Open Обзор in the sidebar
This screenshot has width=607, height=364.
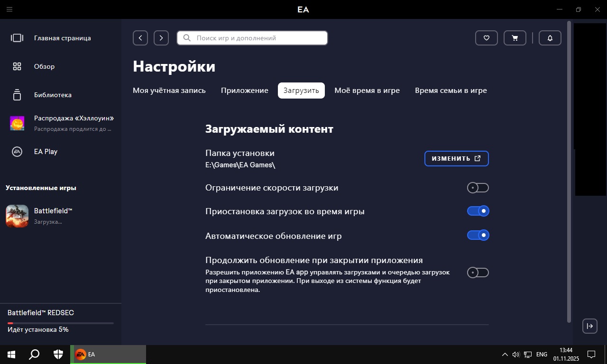coord(45,66)
